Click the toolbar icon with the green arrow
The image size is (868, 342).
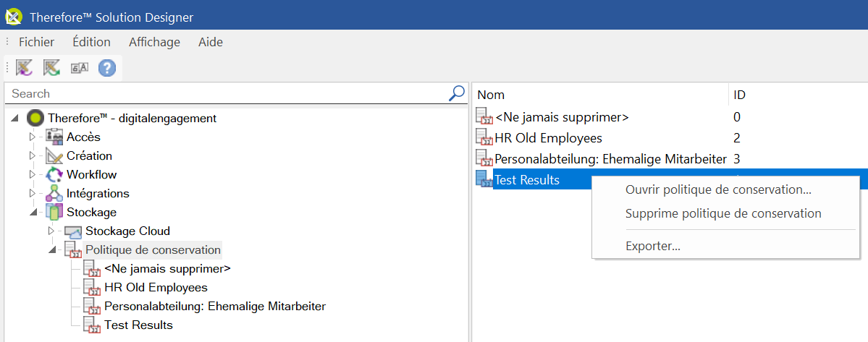[51, 68]
